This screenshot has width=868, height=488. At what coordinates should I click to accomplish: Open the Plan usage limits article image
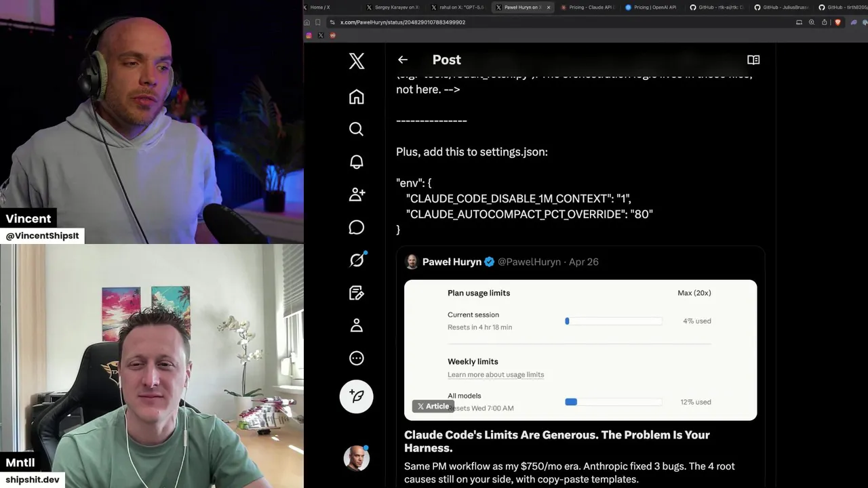580,350
